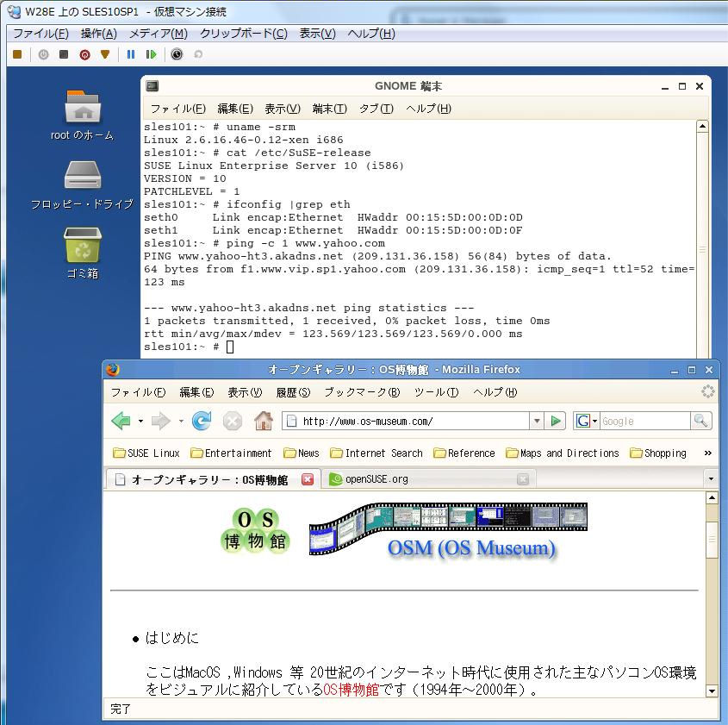Click the green Go arrow beside the URL
This screenshot has height=725, width=728.
coord(556,421)
